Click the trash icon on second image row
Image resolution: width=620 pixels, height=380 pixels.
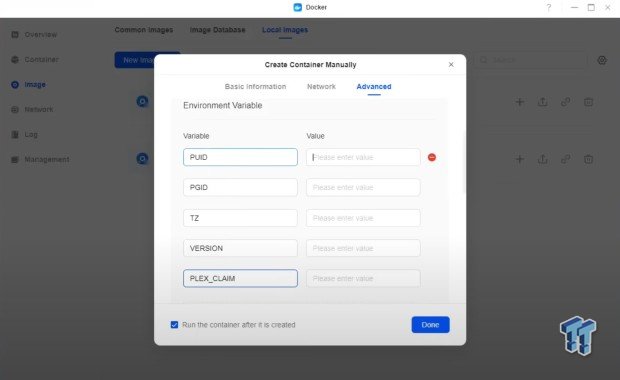click(588, 159)
